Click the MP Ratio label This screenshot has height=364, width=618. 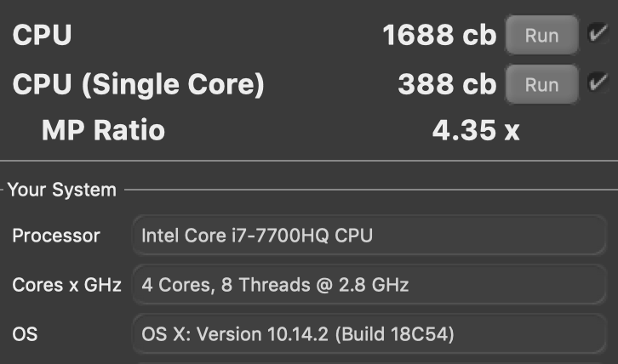tap(103, 130)
